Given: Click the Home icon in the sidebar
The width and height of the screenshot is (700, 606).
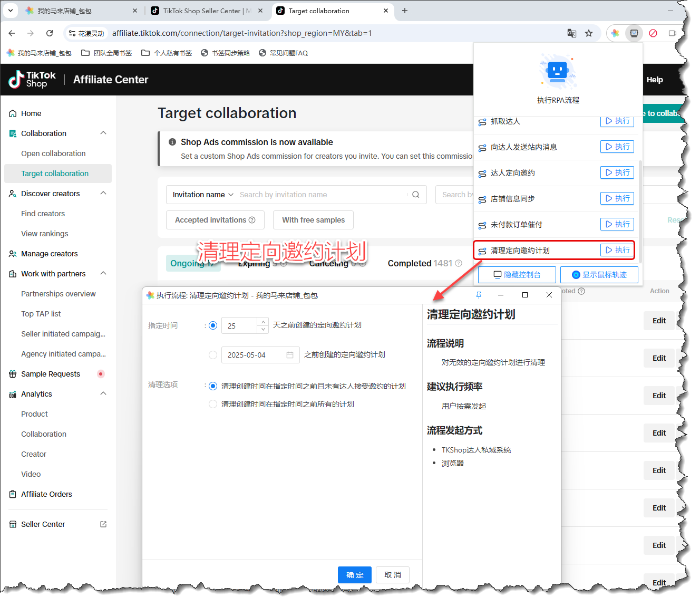Looking at the screenshot, I should 13,113.
